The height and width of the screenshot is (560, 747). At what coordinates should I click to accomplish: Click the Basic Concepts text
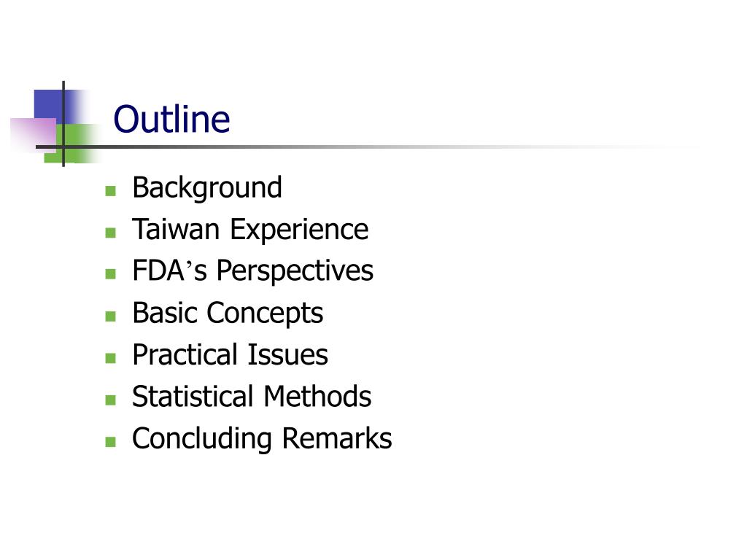(x=228, y=313)
